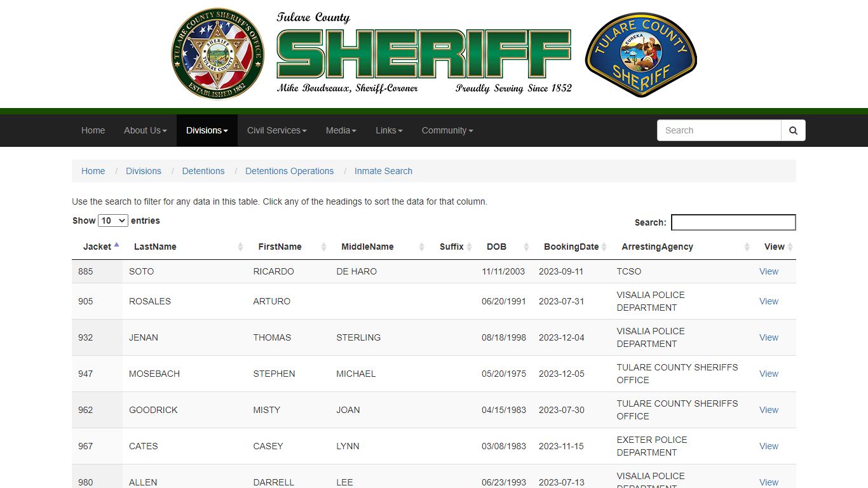Click jacket number 947 cell

[97, 374]
